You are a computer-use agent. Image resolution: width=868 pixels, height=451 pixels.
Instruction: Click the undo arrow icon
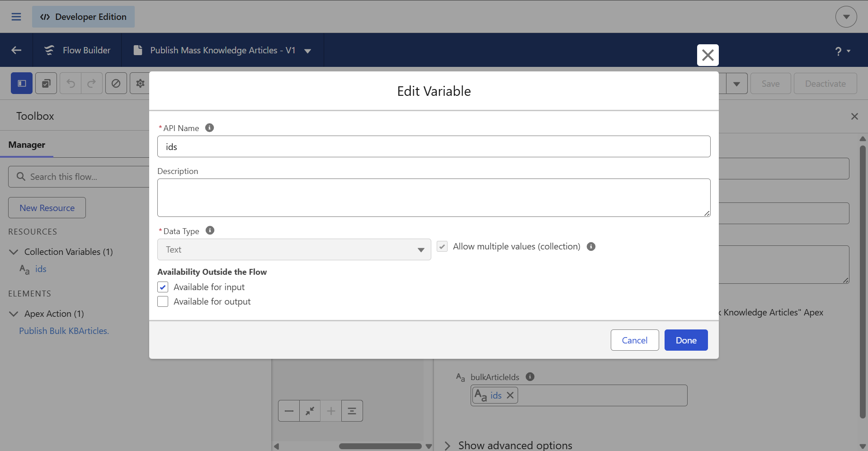71,83
